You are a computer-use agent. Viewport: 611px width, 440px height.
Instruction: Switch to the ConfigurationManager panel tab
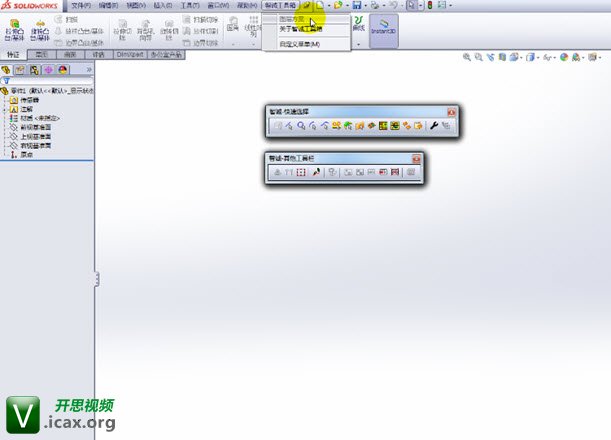[34, 70]
